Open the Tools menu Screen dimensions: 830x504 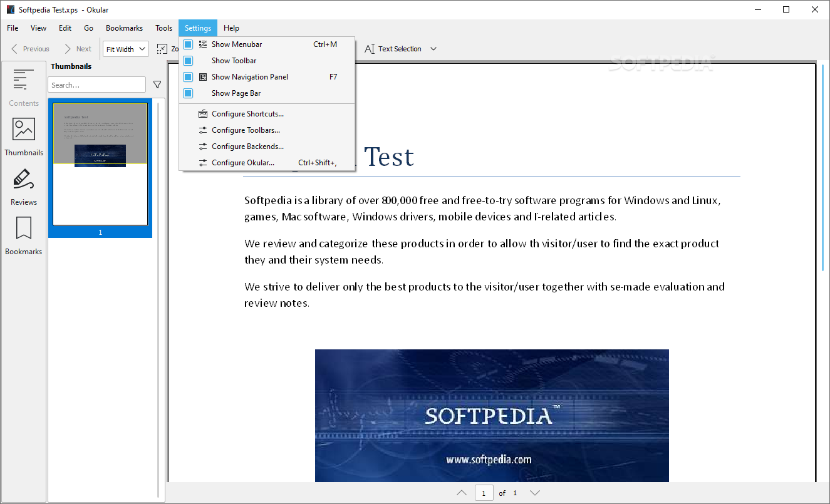click(x=163, y=28)
